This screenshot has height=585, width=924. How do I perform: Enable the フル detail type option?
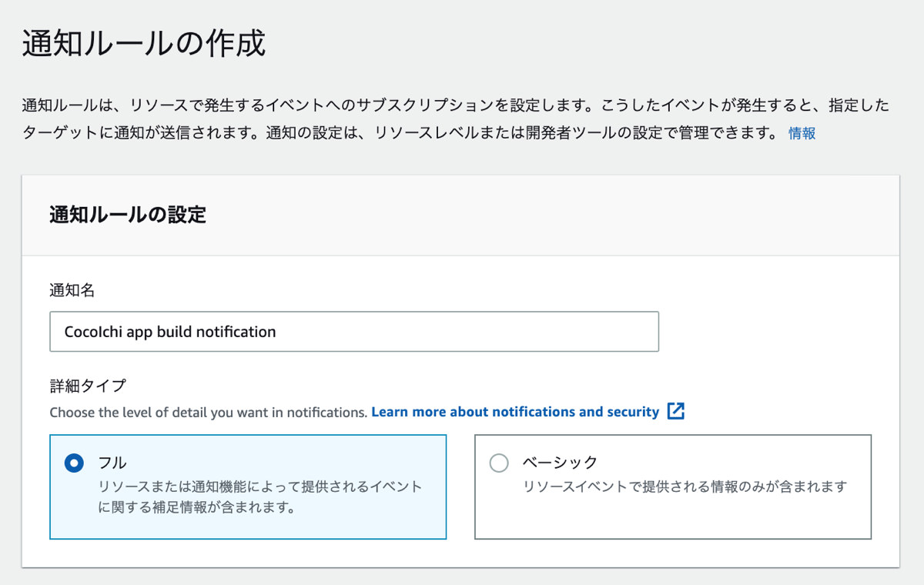click(75, 463)
